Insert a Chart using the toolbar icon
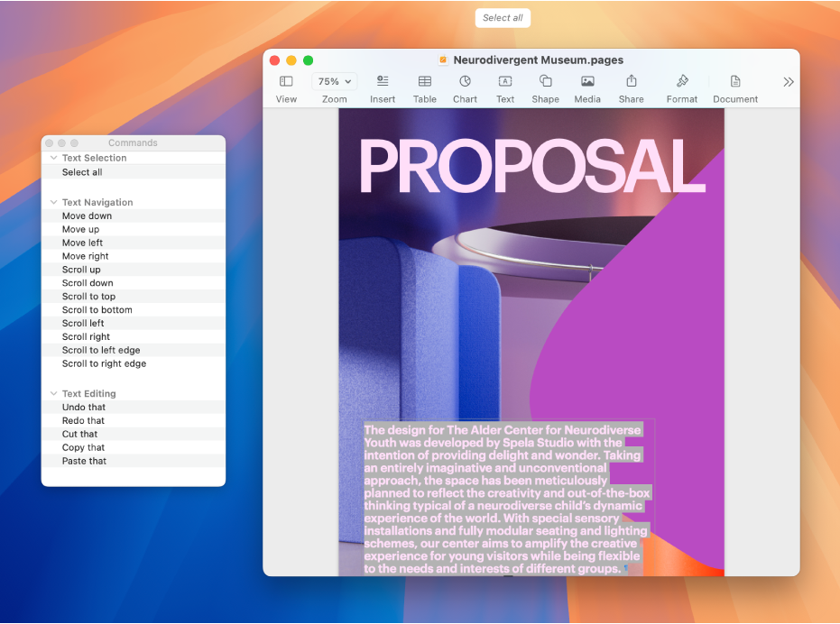Screen dimensions: 840x624 click(x=465, y=81)
